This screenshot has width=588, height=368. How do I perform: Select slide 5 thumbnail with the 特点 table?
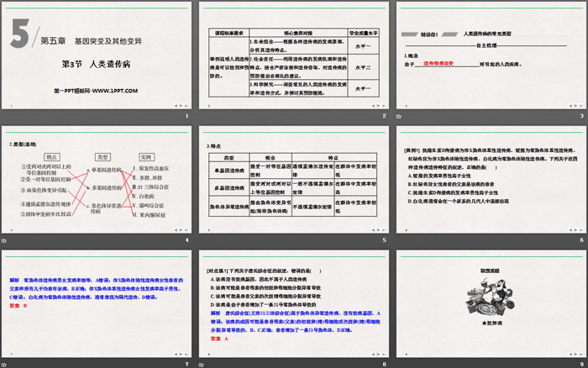[294, 180]
